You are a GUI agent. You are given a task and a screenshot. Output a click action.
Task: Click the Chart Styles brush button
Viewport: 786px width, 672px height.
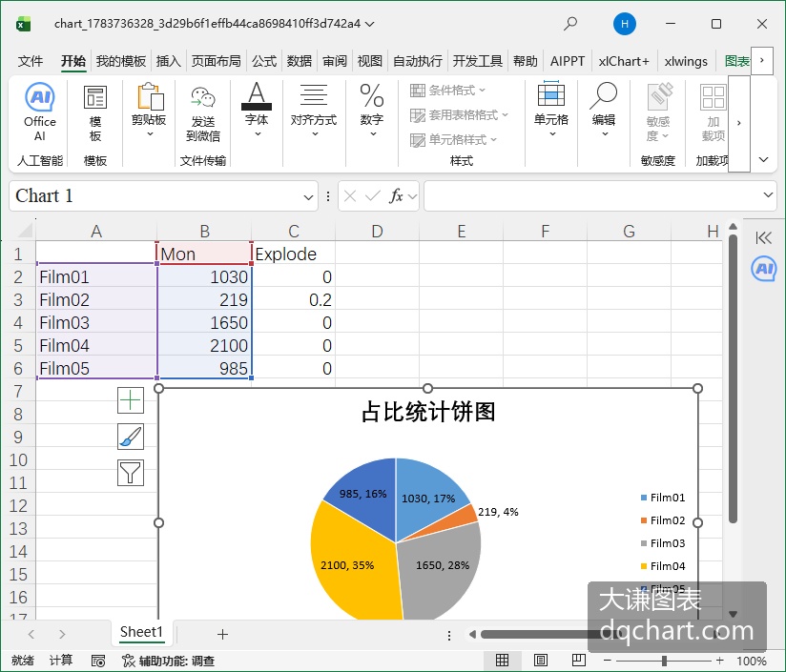131,437
